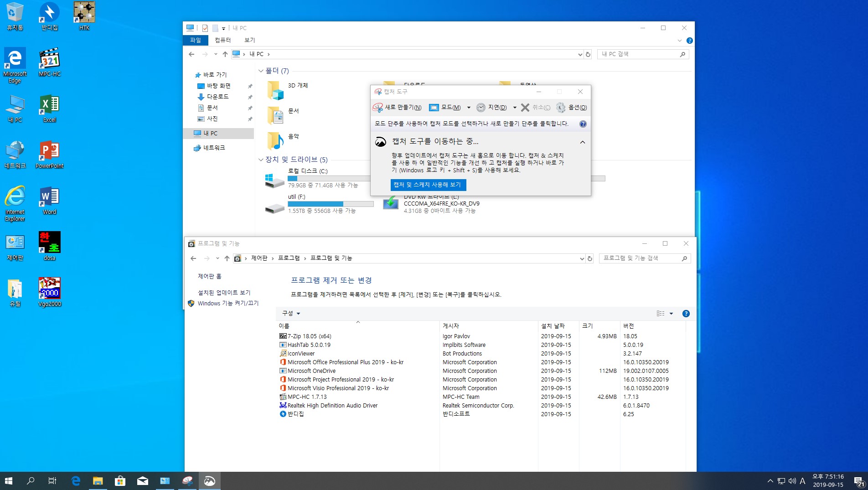Select the 내 PC desktop icon
Image resolution: width=868 pixels, height=490 pixels.
[15, 108]
